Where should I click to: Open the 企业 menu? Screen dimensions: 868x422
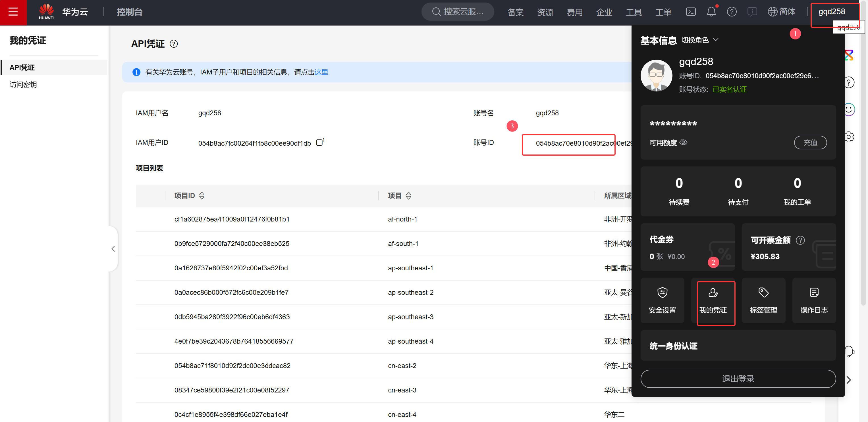[604, 12]
